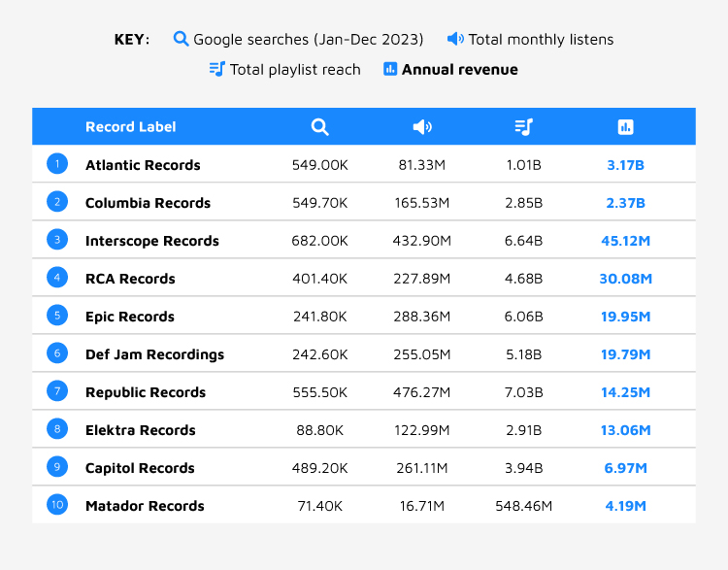Click the revenue chart icon in the table header
The height and width of the screenshot is (570, 728).
(625, 127)
